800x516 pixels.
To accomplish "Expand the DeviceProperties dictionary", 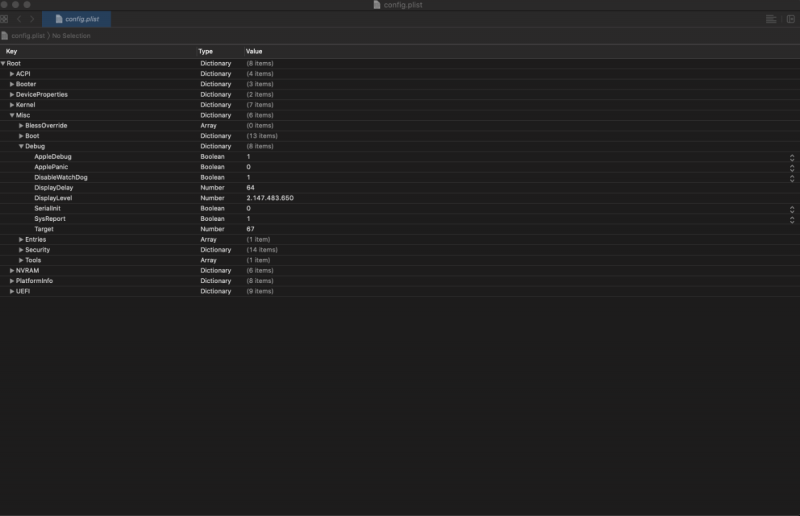I will 12,94.
